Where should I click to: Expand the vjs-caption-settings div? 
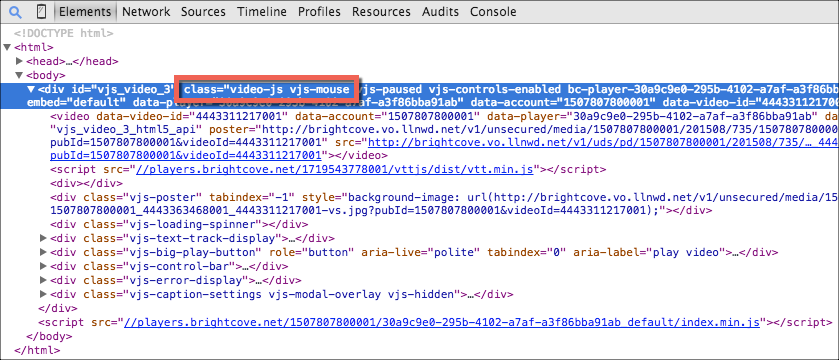pos(44,294)
